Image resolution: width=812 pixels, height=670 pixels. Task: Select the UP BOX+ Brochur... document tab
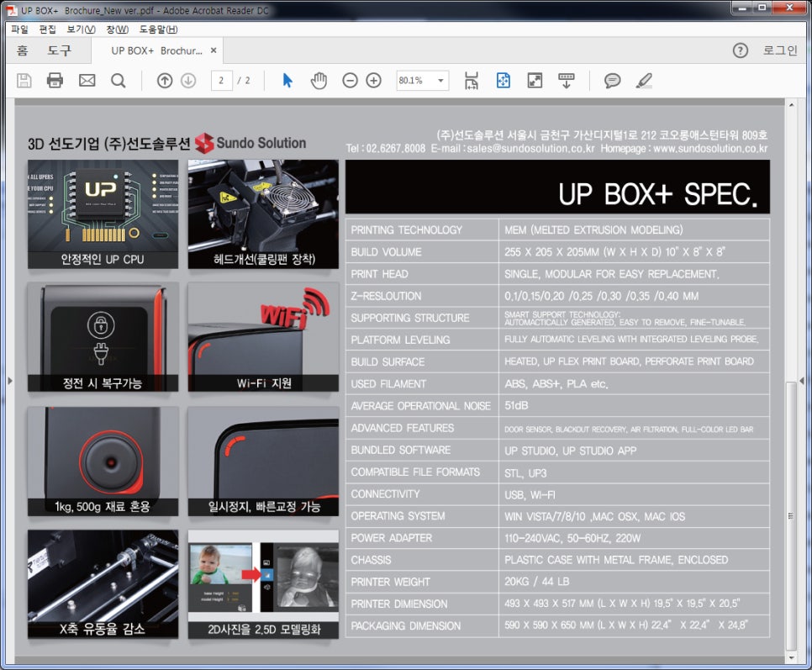[x=156, y=50]
